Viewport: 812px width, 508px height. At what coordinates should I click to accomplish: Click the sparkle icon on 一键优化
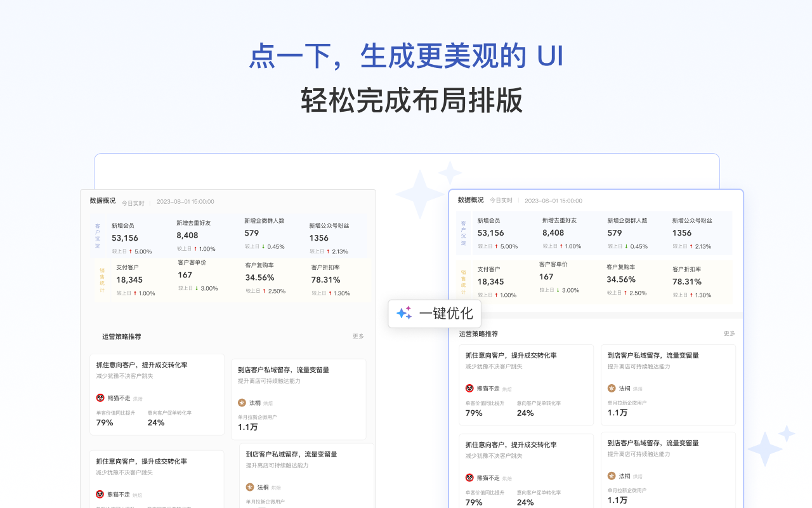(404, 313)
